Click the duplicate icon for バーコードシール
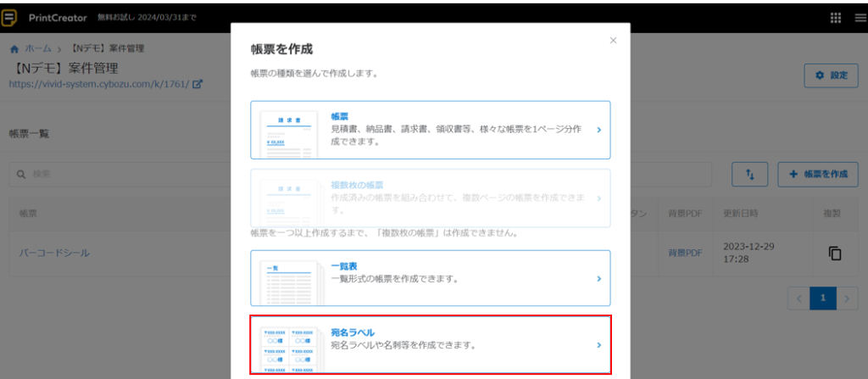868x379 pixels. (x=835, y=254)
